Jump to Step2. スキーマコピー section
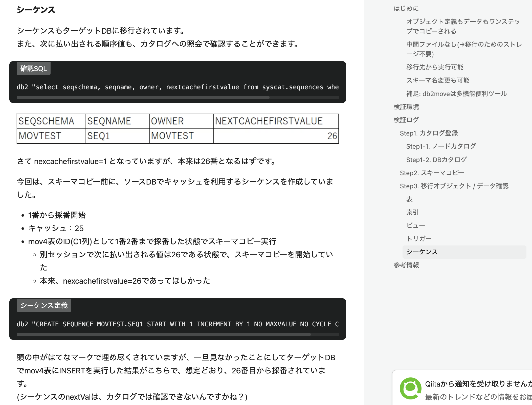This screenshot has width=532, height=405. point(432,173)
